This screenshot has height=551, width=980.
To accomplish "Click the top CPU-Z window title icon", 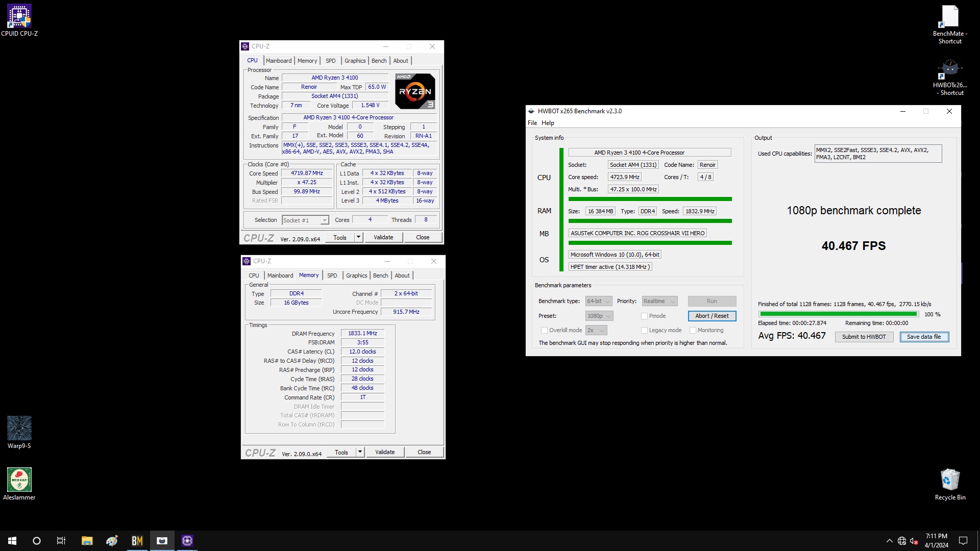I will (246, 46).
